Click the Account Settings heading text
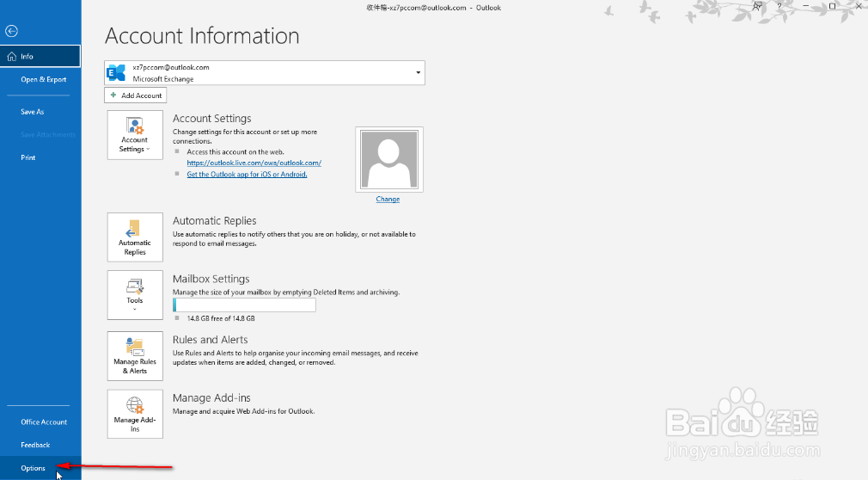Image resolution: width=868 pixels, height=480 pixels. (x=212, y=119)
